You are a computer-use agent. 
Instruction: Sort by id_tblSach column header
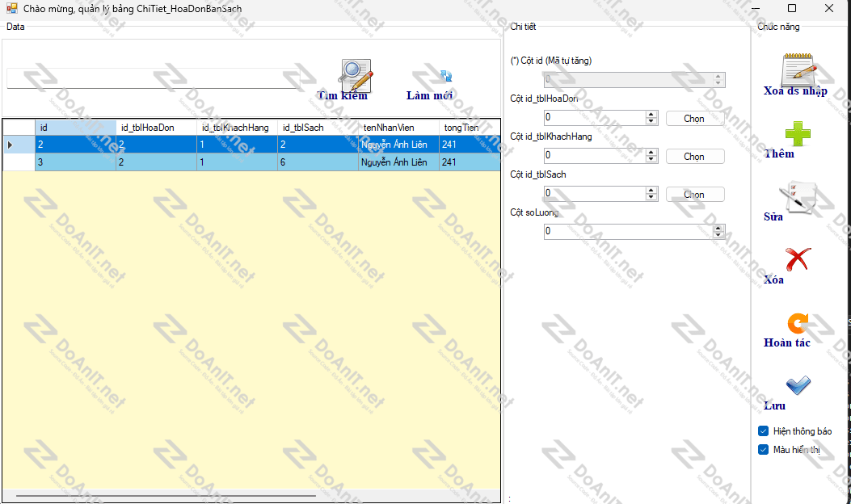coord(318,128)
